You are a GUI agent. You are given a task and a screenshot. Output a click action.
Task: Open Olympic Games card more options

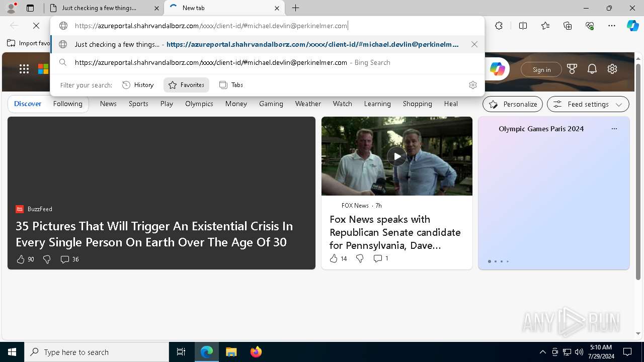click(x=614, y=129)
